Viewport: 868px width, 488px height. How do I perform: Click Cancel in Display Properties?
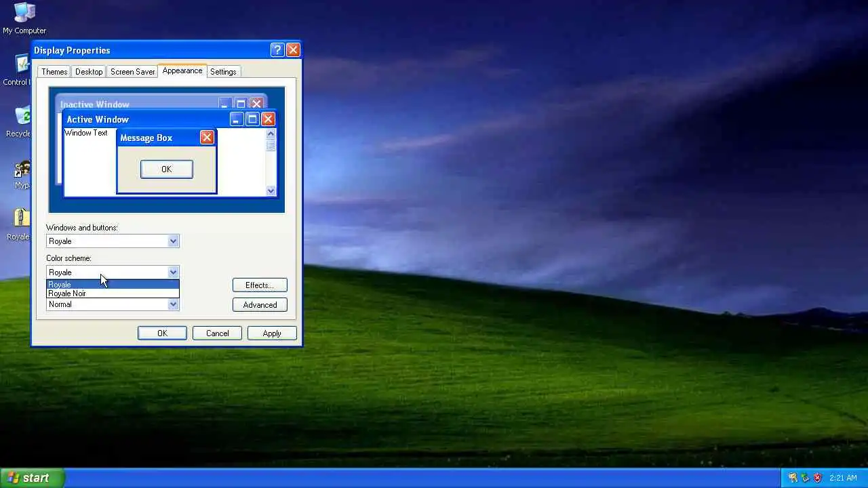click(217, 333)
